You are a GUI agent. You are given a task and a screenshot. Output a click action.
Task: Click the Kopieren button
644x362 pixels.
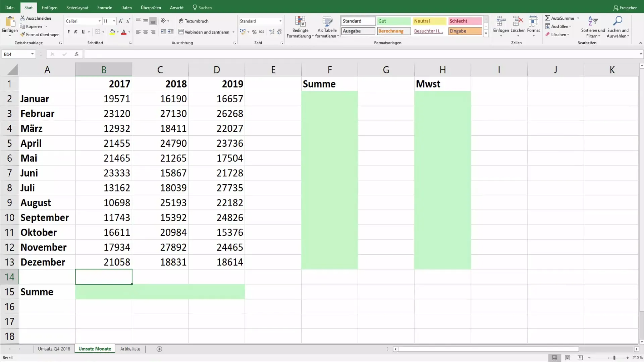point(31,26)
